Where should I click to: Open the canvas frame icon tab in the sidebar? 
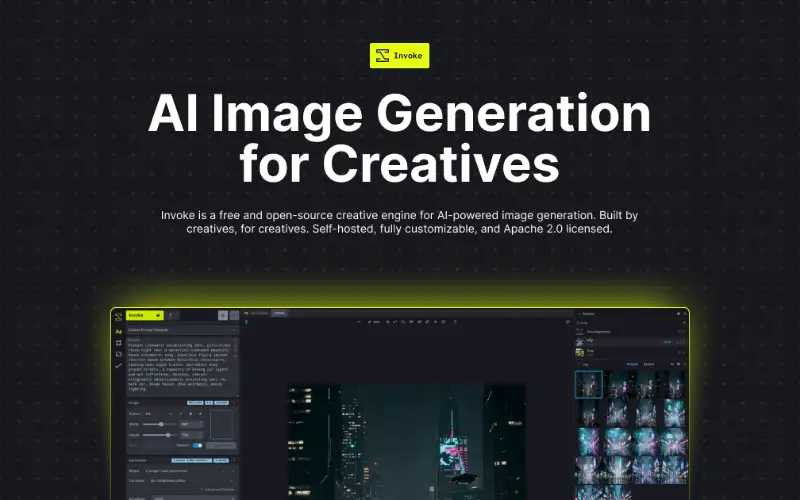118,343
